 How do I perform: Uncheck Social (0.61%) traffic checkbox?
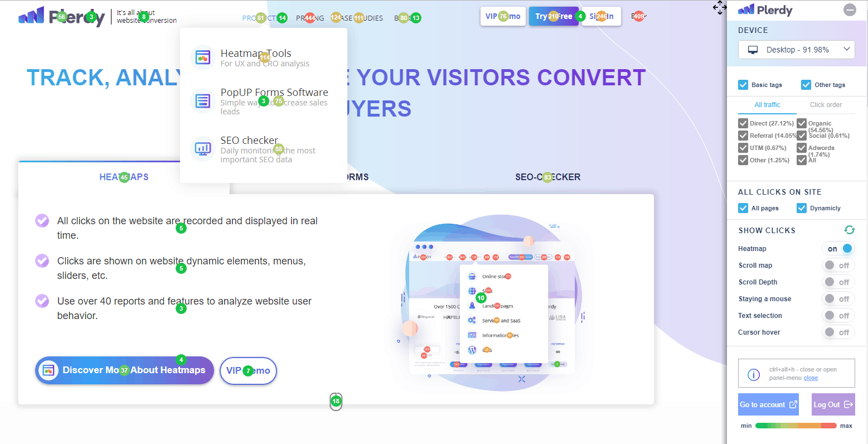(x=802, y=136)
